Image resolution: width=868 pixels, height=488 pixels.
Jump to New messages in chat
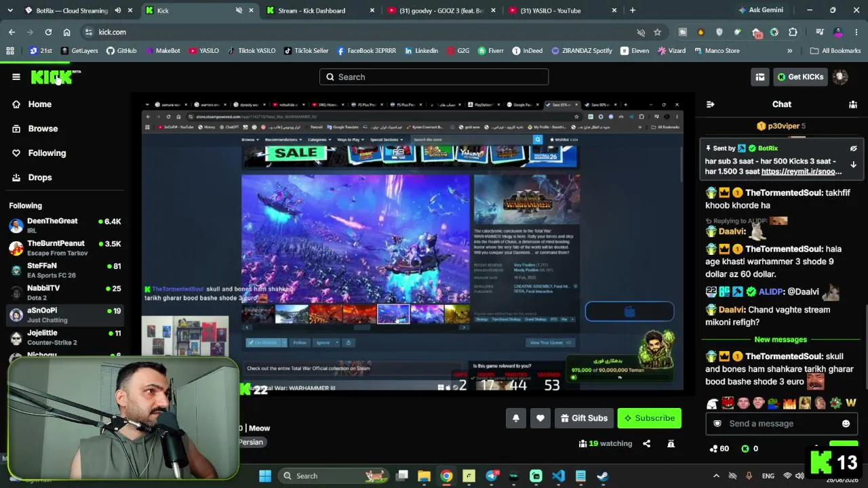[781, 340]
